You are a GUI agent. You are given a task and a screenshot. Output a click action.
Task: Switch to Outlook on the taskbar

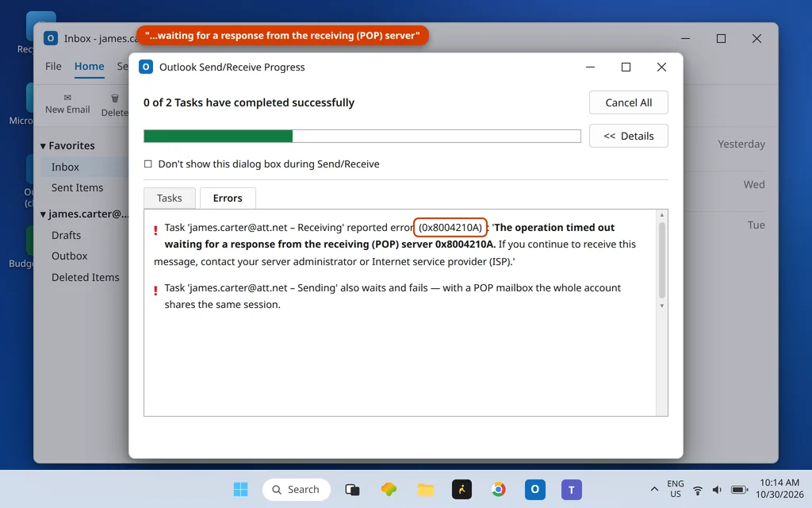point(535,489)
